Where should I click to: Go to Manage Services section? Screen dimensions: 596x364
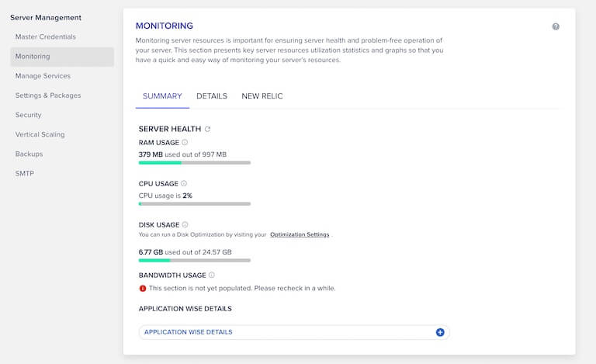click(x=43, y=76)
